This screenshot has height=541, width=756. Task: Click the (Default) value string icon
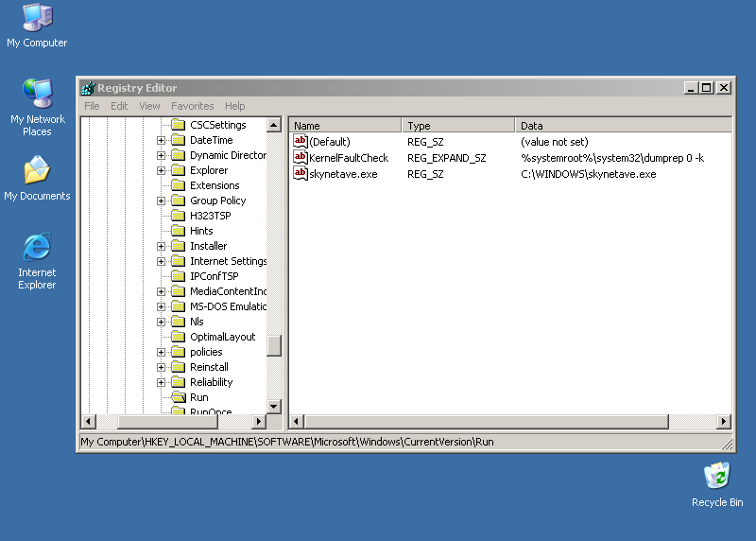tap(301, 142)
